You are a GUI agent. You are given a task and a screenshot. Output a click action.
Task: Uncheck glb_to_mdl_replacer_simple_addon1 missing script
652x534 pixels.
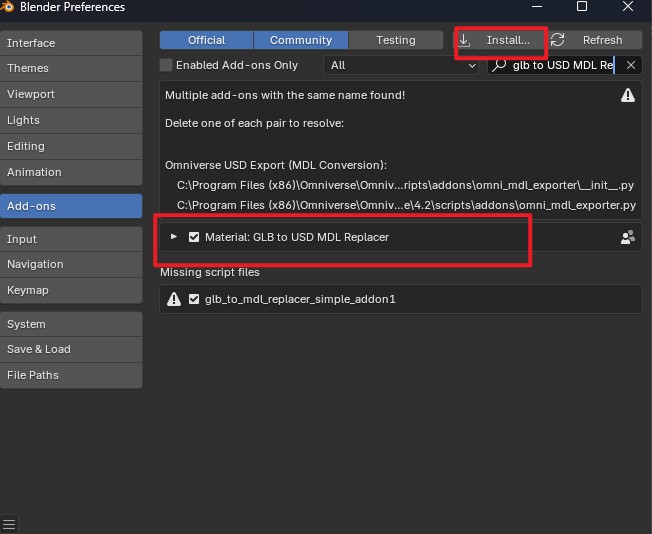[194, 299]
